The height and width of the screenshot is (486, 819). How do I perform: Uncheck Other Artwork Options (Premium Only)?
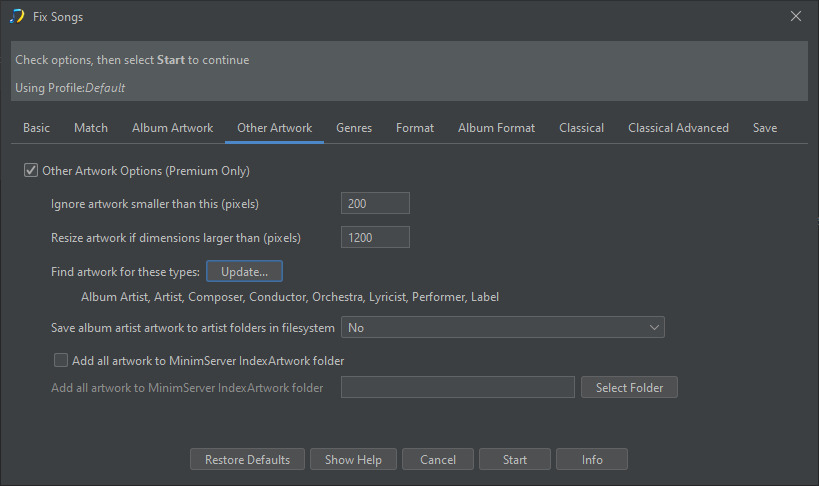pos(31,170)
